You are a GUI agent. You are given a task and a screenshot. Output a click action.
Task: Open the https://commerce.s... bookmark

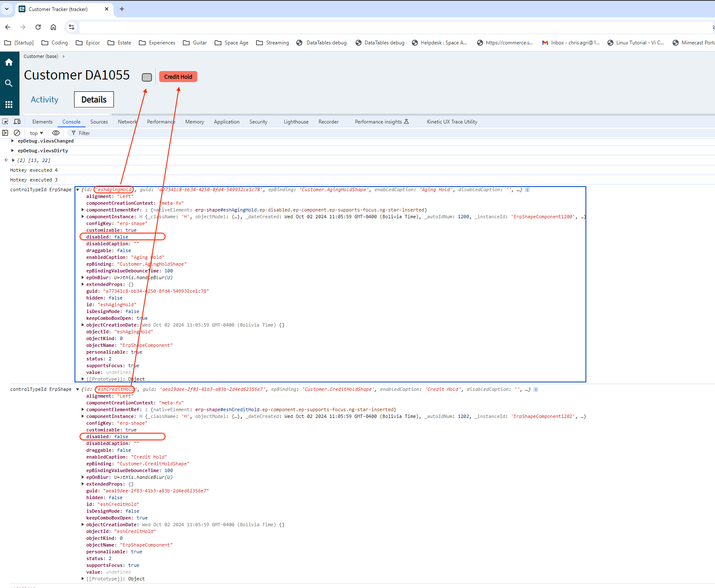pyautogui.click(x=505, y=43)
